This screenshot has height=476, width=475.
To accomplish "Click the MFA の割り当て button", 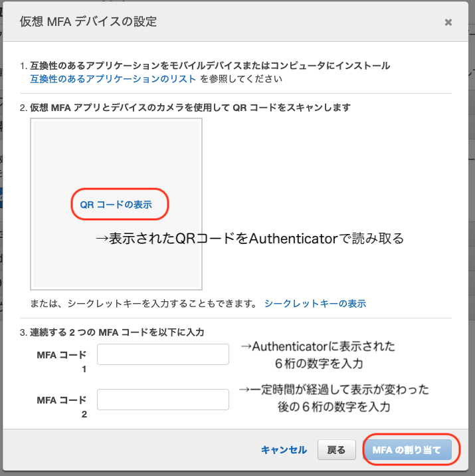I will click(407, 449).
